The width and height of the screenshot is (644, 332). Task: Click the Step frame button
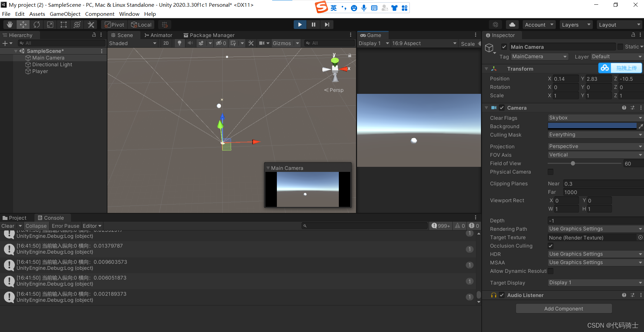(327, 25)
